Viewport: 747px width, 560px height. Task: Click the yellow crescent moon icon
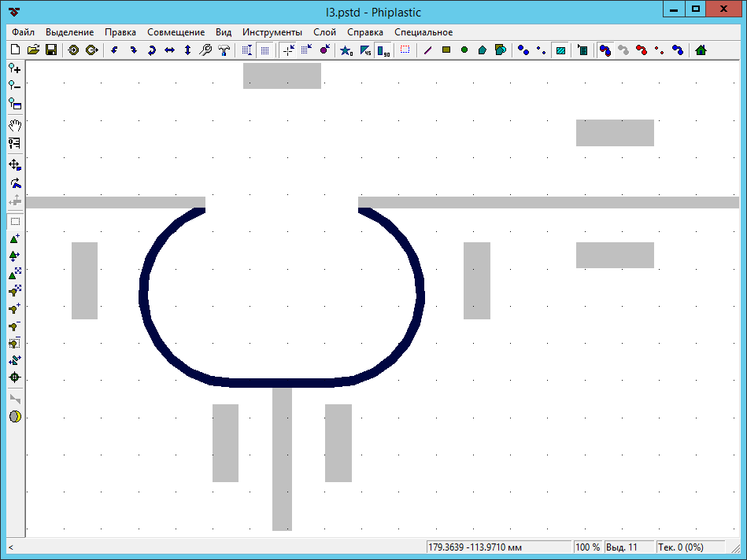pos(15,417)
